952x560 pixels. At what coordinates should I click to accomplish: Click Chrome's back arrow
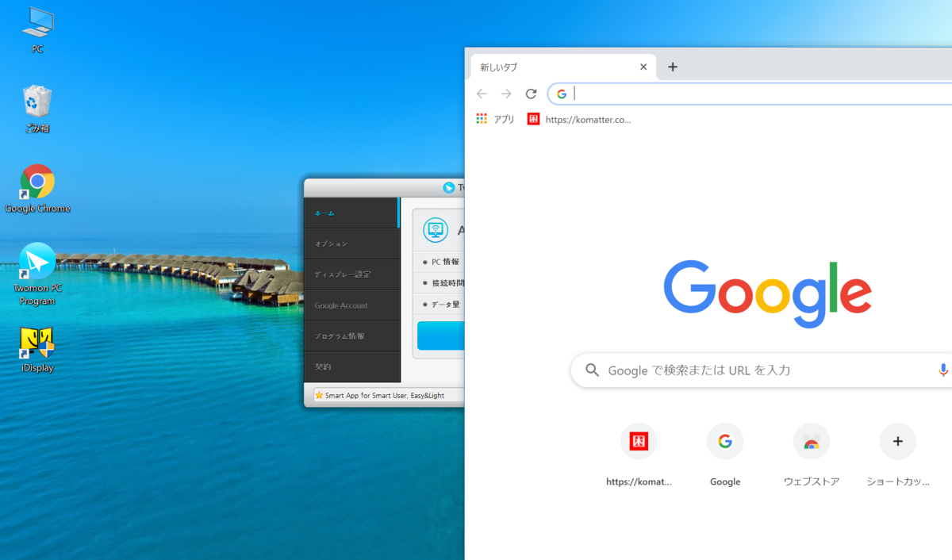click(x=482, y=94)
